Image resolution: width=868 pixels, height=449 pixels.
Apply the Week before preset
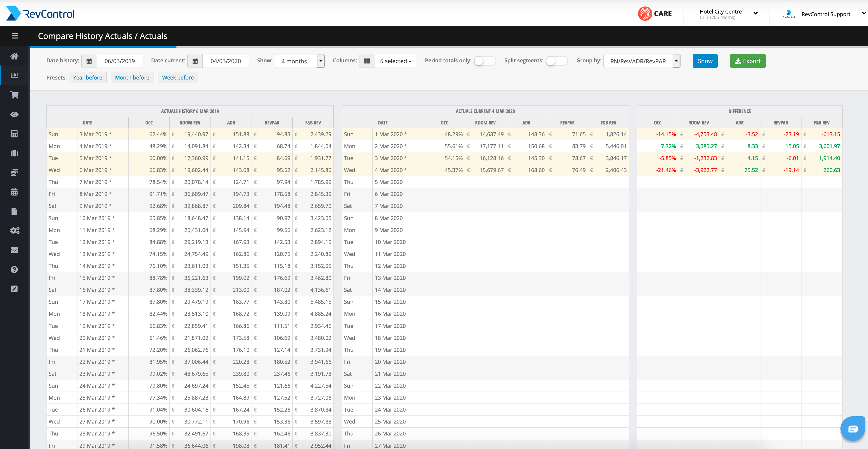[x=177, y=77]
